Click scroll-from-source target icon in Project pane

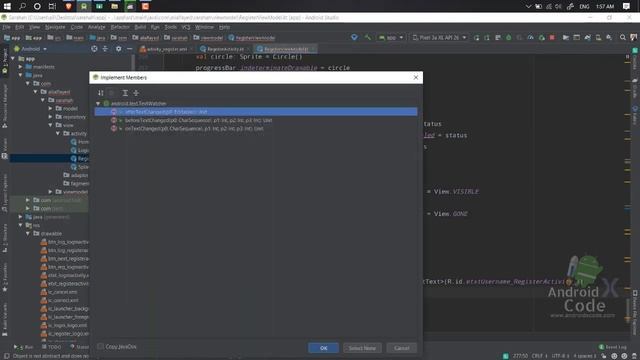pyautogui.click(x=94, y=49)
